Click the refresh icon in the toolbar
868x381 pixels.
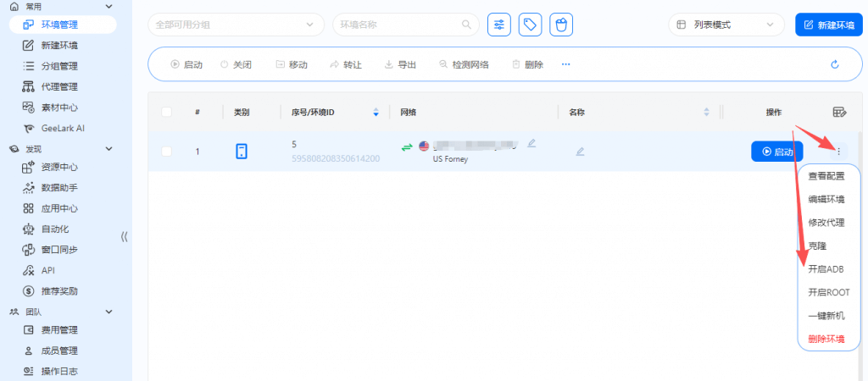click(x=834, y=64)
